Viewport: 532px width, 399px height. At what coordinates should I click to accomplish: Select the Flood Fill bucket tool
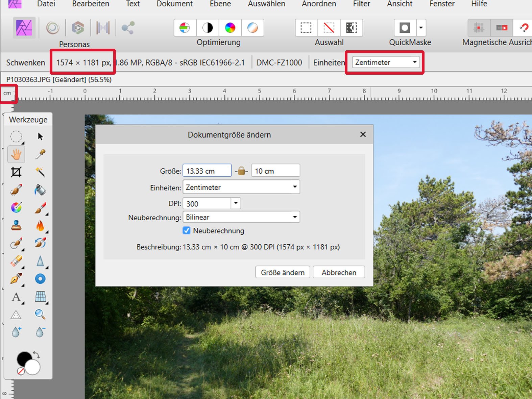(40, 190)
